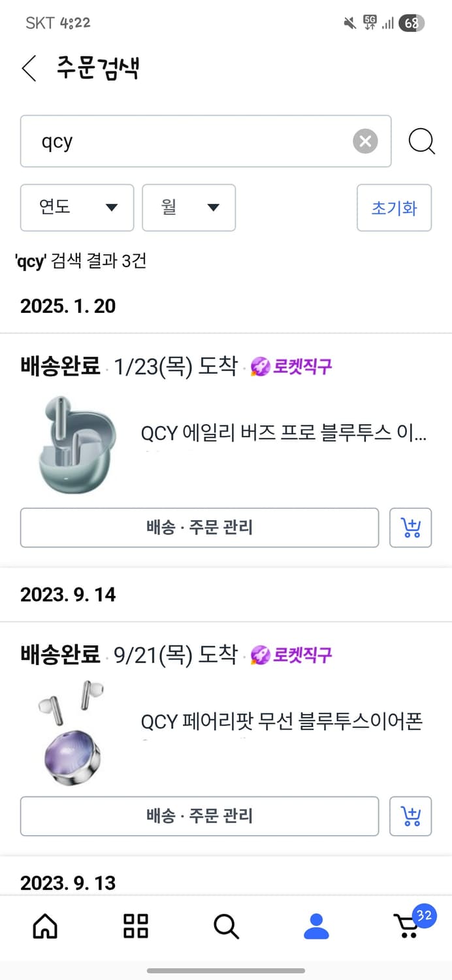452x980 pixels.
Task: Navigate back with the arrow button
Action: click(27, 68)
